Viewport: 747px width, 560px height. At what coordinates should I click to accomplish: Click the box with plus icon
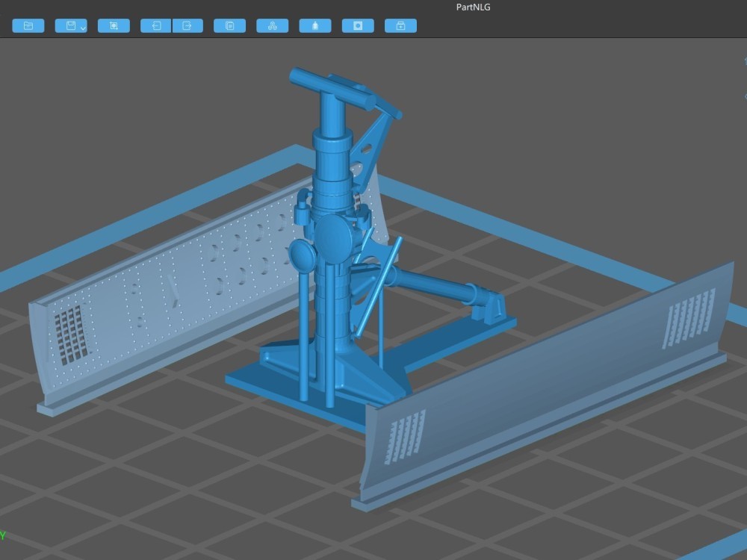pyautogui.click(x=400, y=26)
